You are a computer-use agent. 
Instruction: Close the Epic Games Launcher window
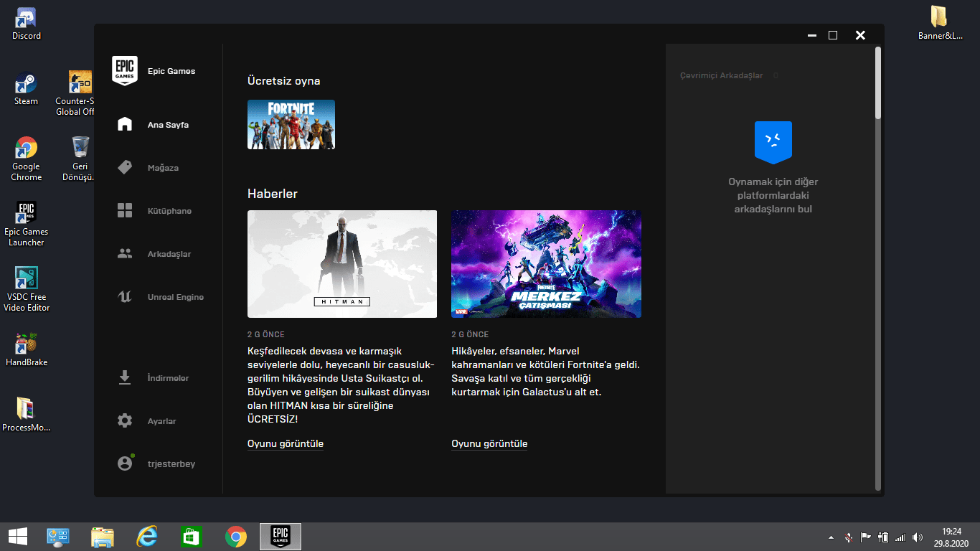click(860, 35)
